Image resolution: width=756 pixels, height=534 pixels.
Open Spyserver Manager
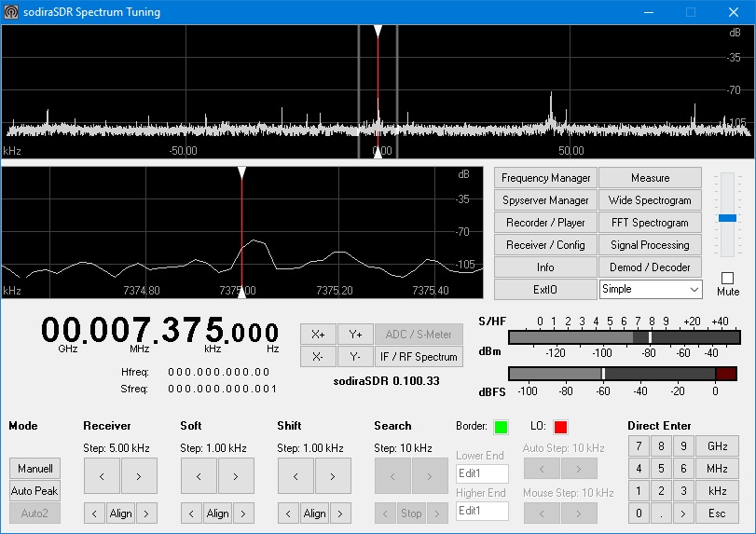point(545,200)
